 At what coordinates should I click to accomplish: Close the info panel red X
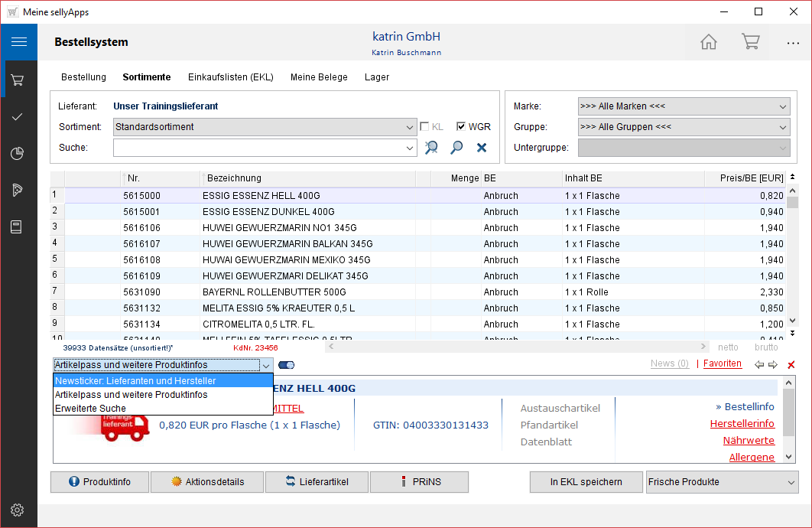click(x=791, y=365)
